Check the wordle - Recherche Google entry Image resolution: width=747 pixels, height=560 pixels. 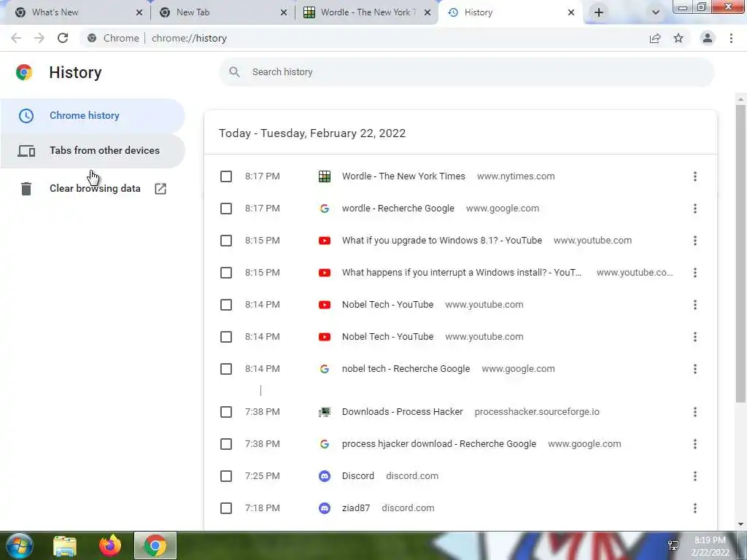226,209
